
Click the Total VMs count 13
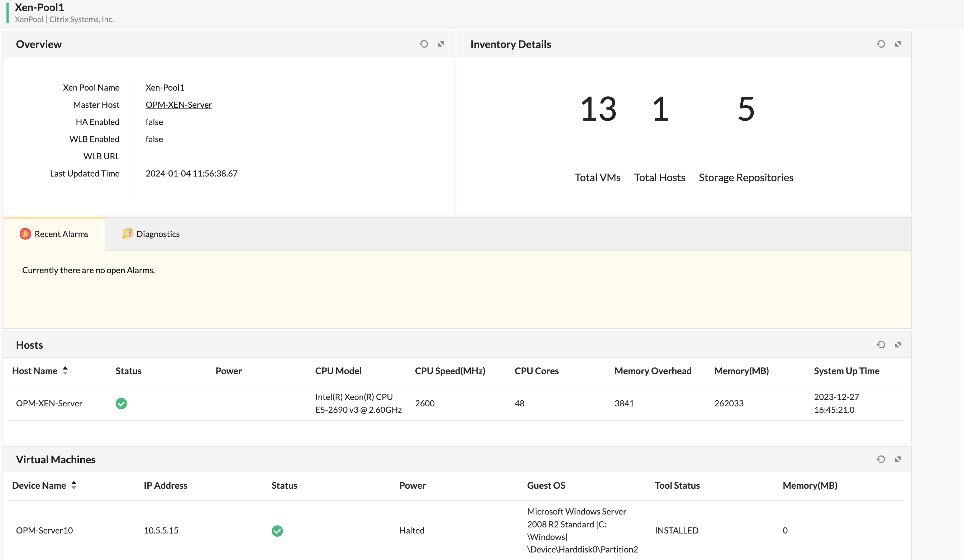click(x=598, y=109)
